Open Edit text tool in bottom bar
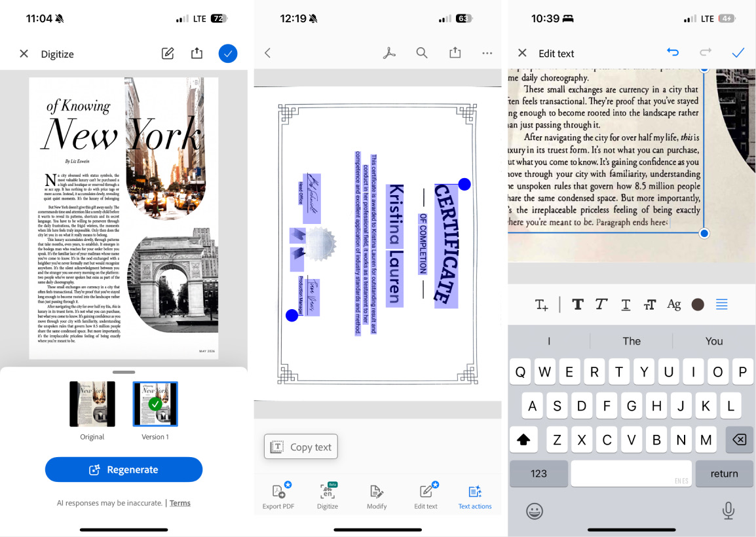The width and height of the screenshot is (756, 537). coord(426,496)
